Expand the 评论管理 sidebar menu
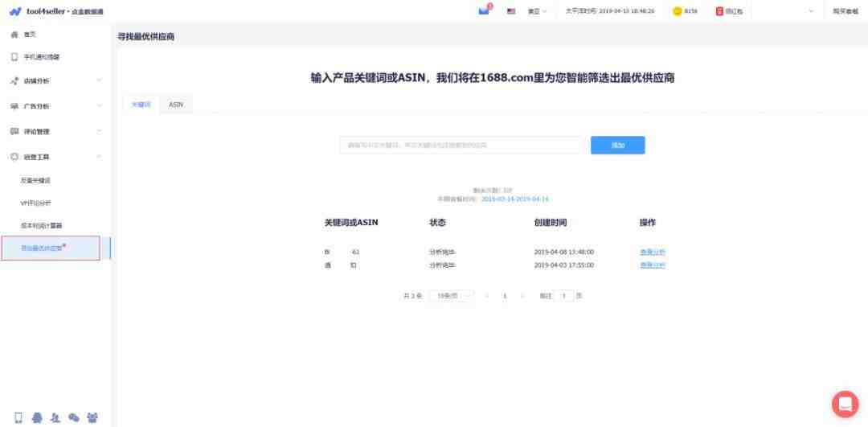 click(55, 131)
